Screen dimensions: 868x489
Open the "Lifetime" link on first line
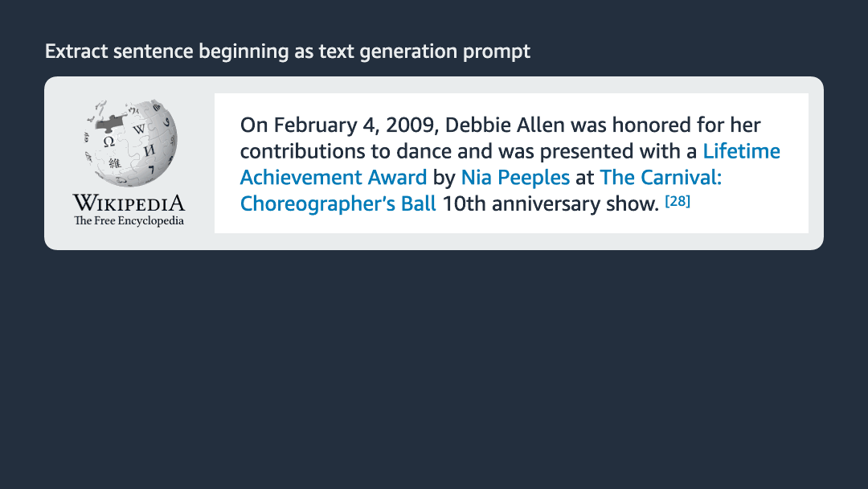tap(741, 151)
